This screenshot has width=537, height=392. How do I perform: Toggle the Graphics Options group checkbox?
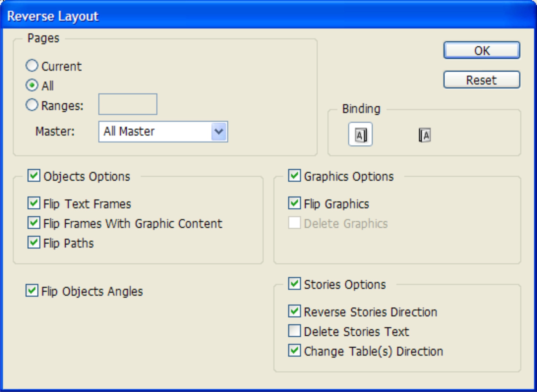(295, 175)
